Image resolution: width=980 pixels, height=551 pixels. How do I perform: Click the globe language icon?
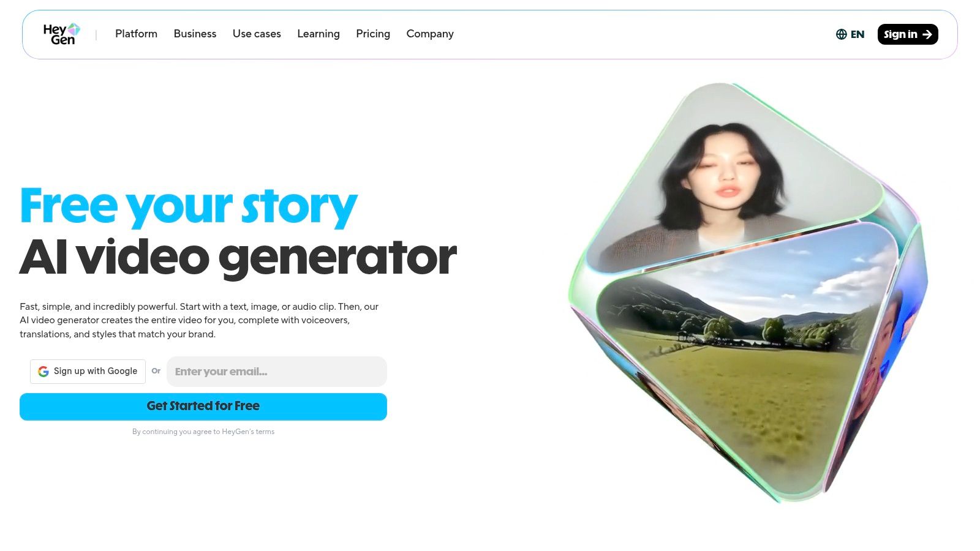click(x=842, y=34)
